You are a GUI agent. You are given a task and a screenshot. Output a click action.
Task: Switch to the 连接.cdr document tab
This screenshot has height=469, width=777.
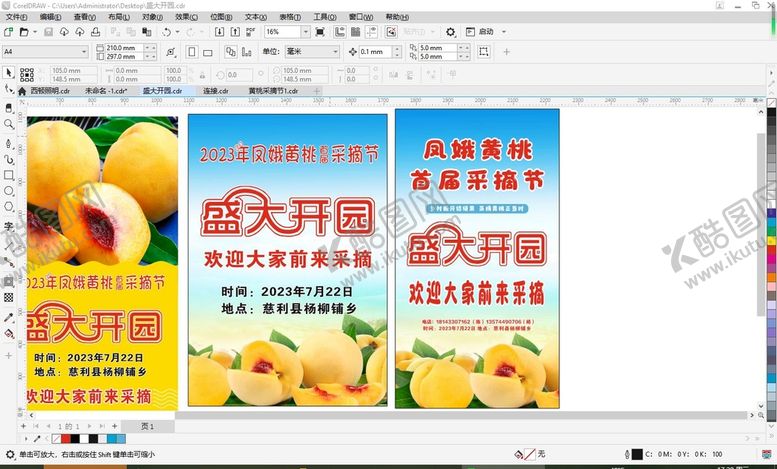click(216, 91)
